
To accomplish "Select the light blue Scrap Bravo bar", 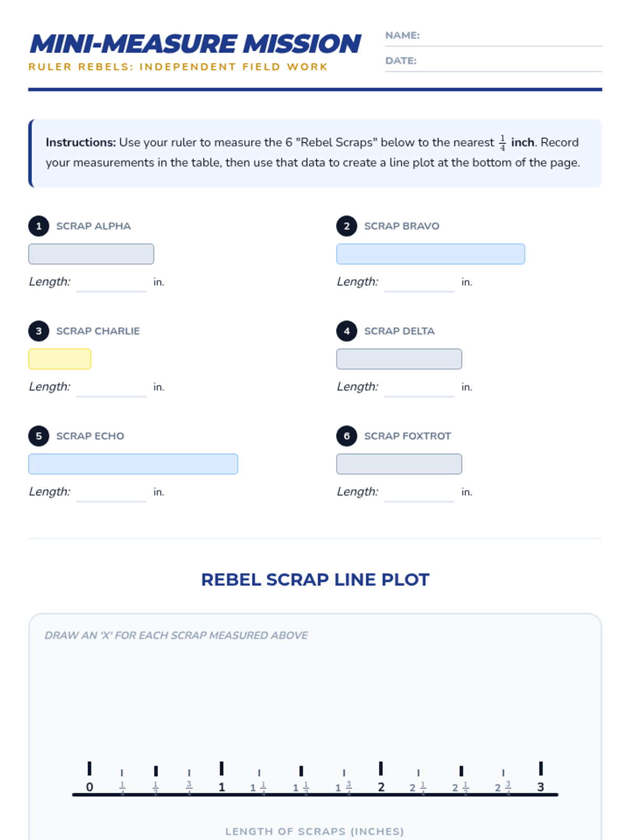I will pos(430,254).
